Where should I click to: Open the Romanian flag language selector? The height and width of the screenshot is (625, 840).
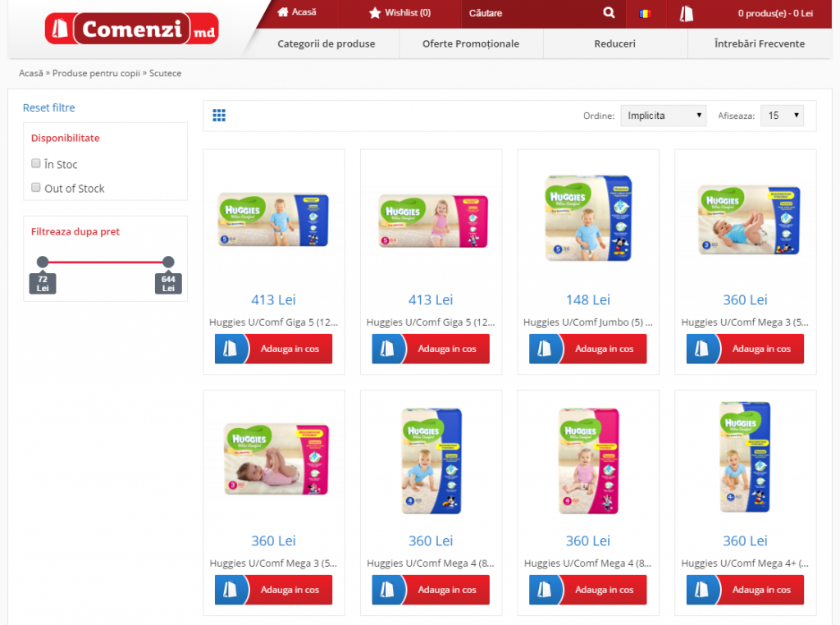(x=645, y=13)
